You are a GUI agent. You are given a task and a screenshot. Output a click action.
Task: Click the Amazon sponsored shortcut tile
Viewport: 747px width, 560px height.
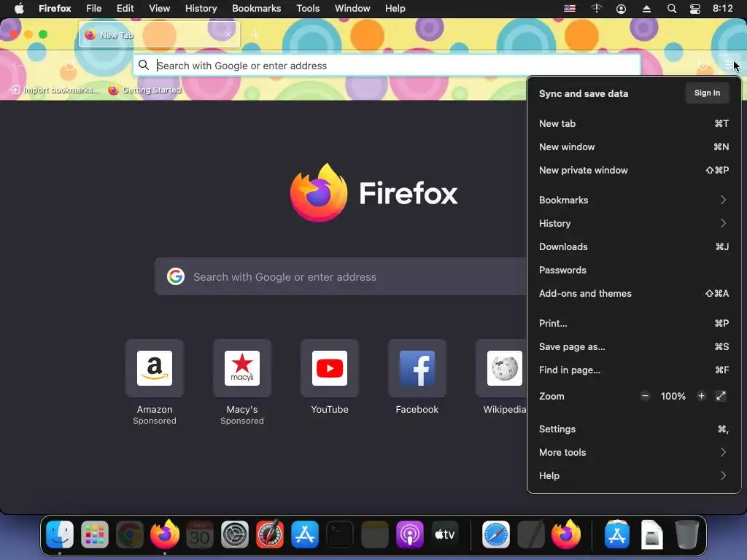[155, 368]
